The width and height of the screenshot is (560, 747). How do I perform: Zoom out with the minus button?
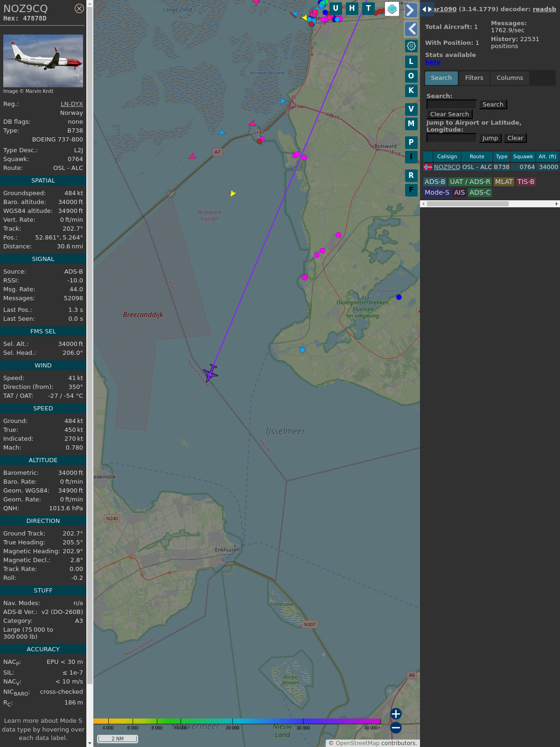396,727
